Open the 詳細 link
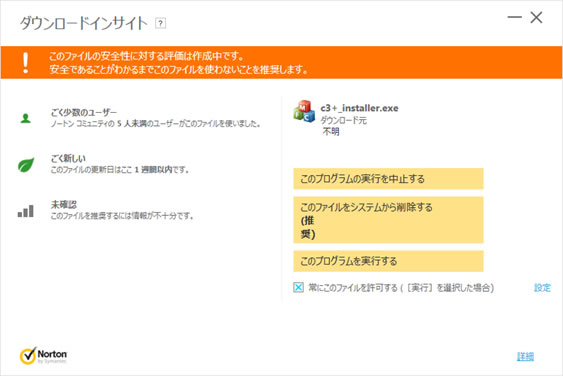Screen dimensions: 563x376 pyautogui.click(x=525, y=356)
